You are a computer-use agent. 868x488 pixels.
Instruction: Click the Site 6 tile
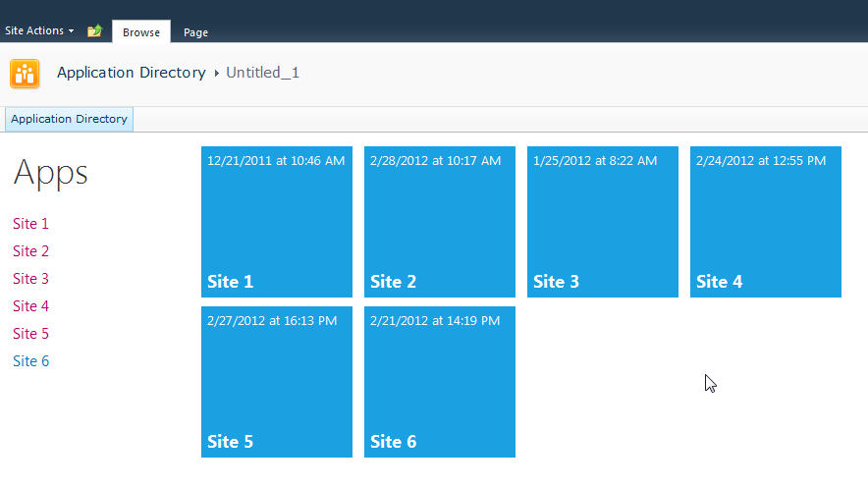point(440,382)
